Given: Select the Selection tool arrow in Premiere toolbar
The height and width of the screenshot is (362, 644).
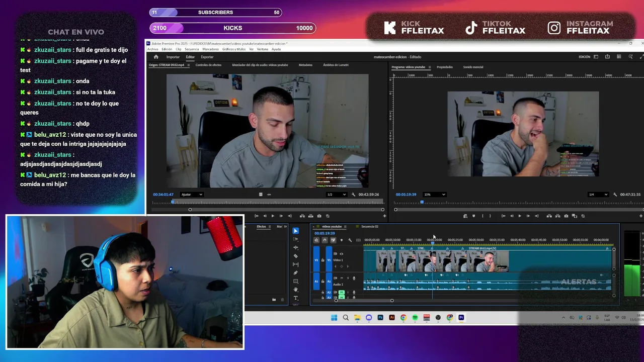Looking at the screenshot, I should 296,231.
